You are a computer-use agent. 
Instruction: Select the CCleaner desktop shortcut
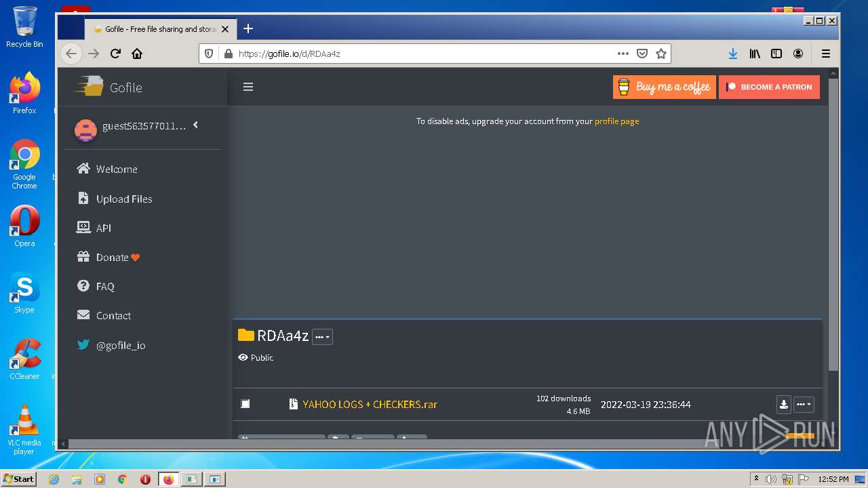(x=24, y=359)
